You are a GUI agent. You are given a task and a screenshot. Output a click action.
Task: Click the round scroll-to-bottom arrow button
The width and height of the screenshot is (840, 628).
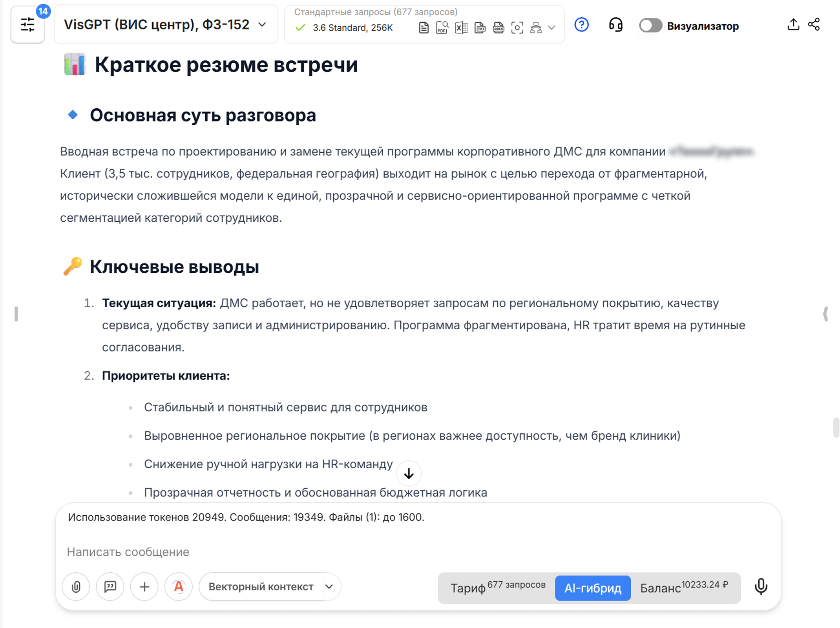click(x=409, y=473)
